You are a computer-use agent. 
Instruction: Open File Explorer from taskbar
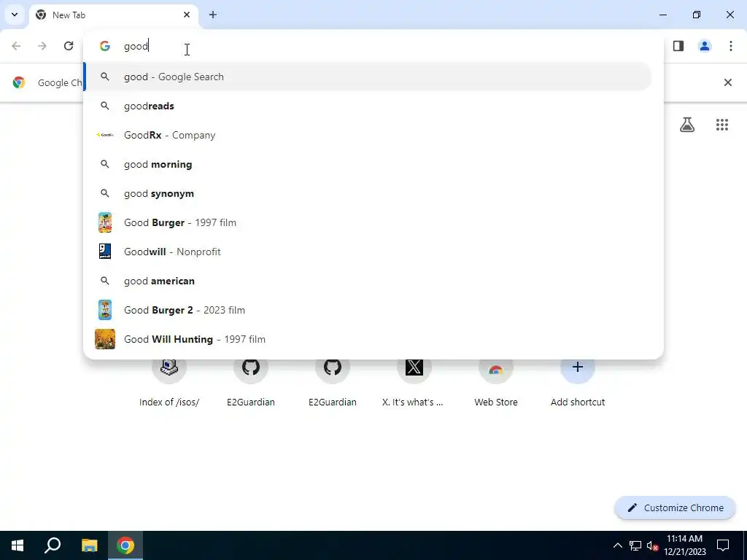pos(89,545)
